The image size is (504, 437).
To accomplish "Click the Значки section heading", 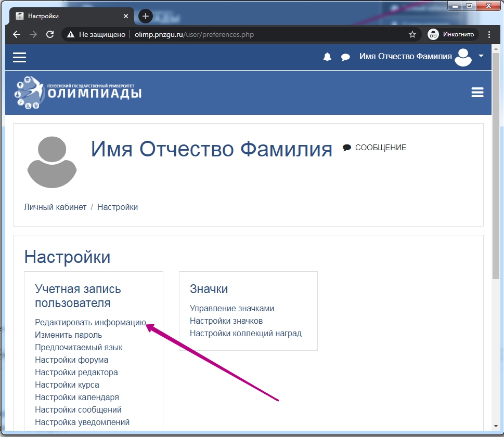I will [x=209, y=289].
